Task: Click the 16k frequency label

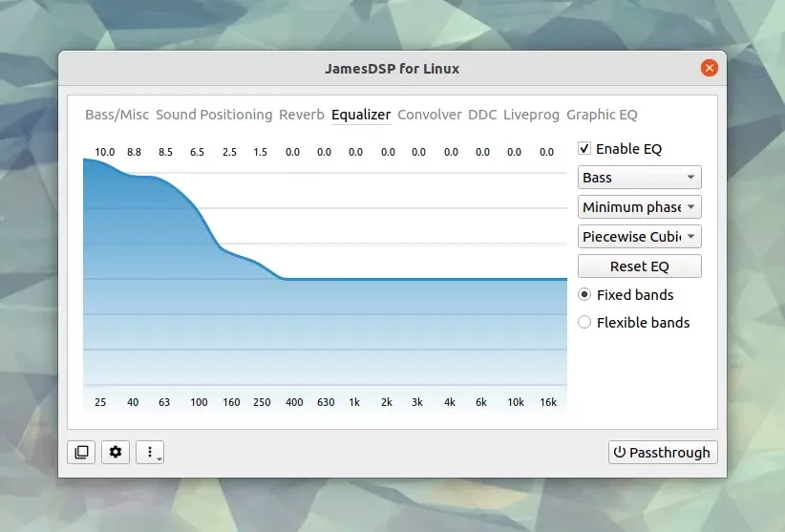Action: click(548, 402)
